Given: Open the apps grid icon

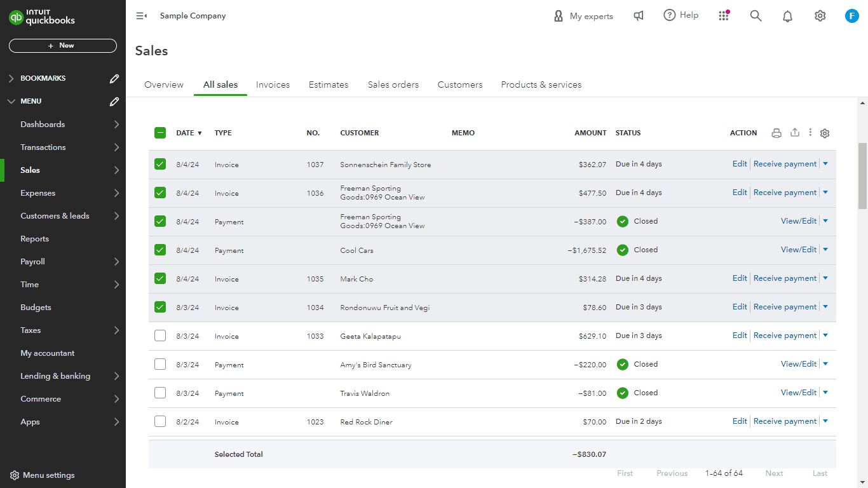Looking at the screenshot, I should click(724, 16).
